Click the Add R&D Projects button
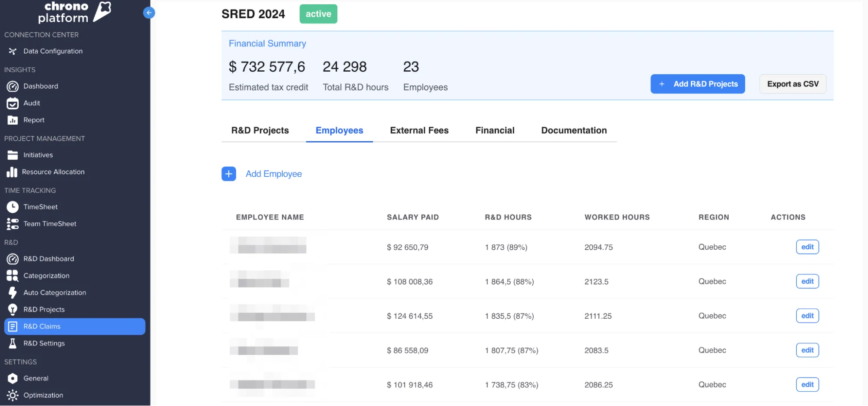This screenshot has height=406, width=868. pos(697,84)
